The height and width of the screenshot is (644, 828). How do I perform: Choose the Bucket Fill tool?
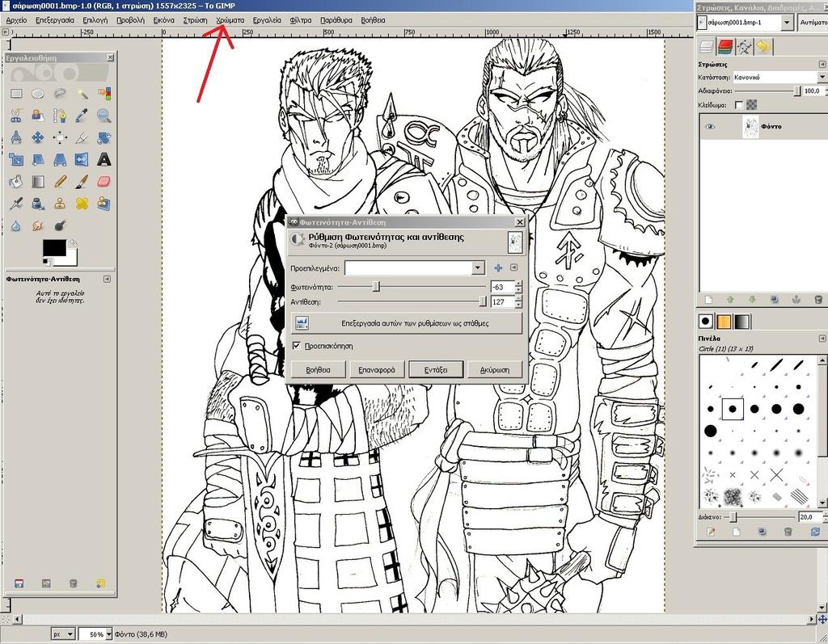click(x=16, y=182)
